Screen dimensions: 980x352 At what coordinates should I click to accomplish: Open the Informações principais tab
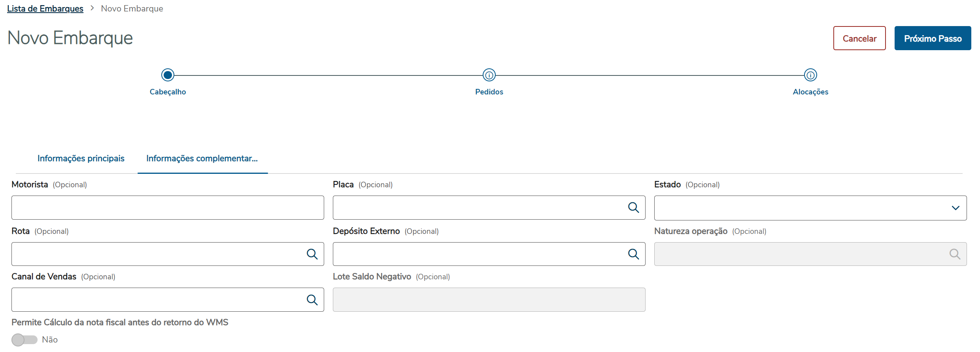click(x=81, y=158)
